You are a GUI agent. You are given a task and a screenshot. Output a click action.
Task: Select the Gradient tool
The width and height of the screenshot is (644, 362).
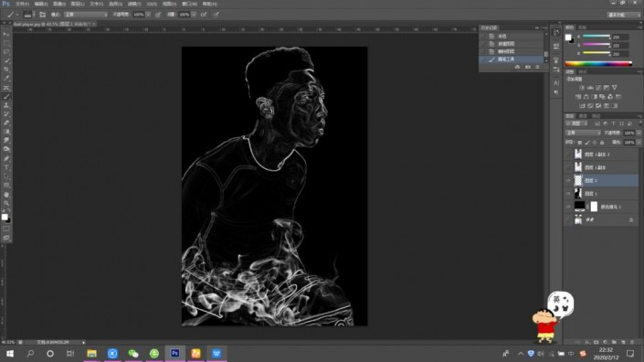pyautogui.click(x=6, y=132)
